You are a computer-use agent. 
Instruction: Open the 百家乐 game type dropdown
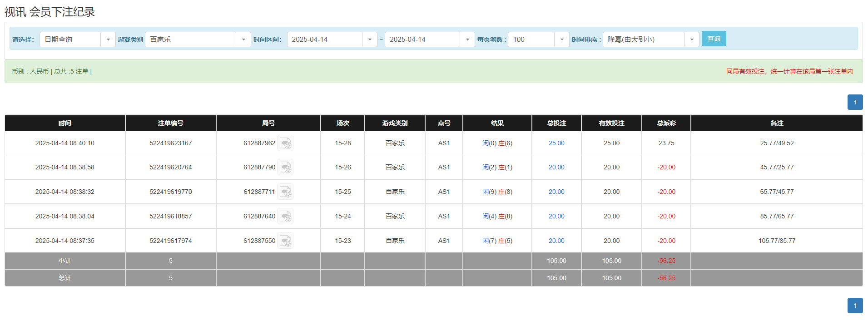coord(243,40)
